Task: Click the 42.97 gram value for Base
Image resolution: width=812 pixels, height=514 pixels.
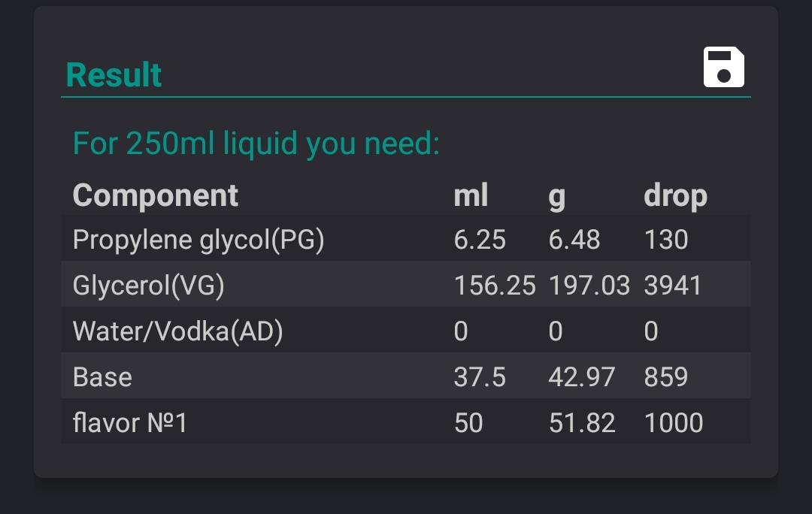Action: (x=582, y=376)
